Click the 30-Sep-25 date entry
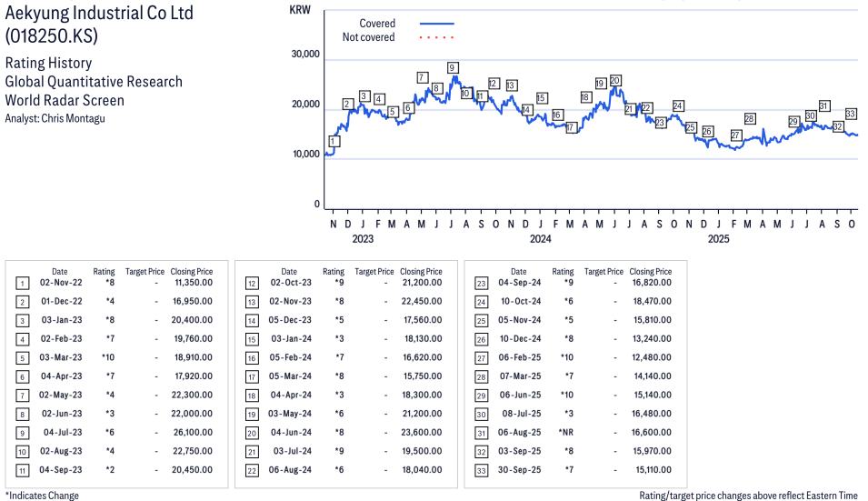This screenshot has width=868, height=501. (518, 470)
